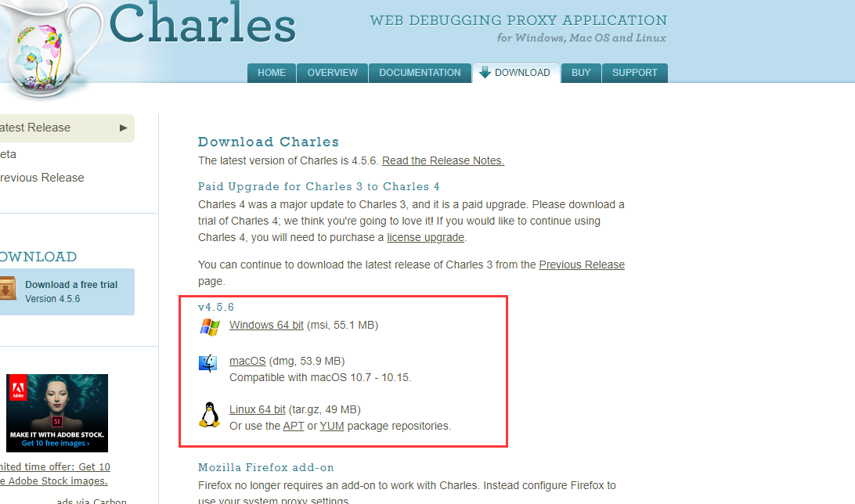
Task: Click the Windows logo icon
Action: tap(209, 327)
